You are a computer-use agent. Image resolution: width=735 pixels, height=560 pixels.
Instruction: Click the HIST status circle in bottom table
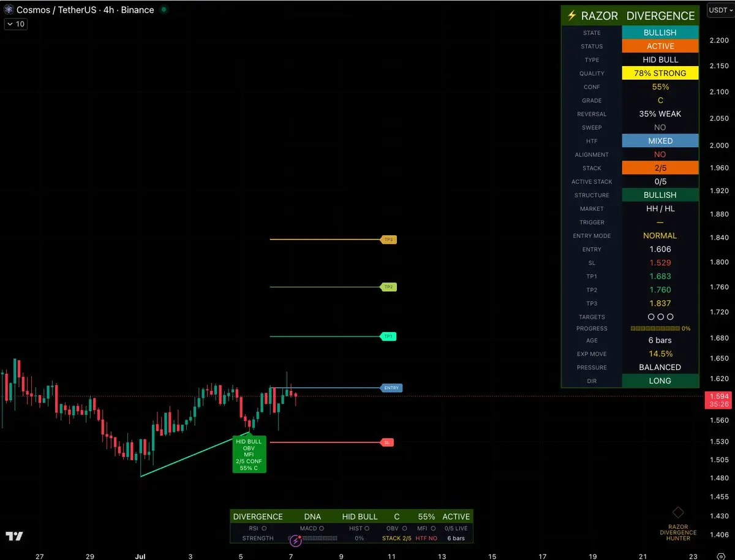[x=367, y=528]
